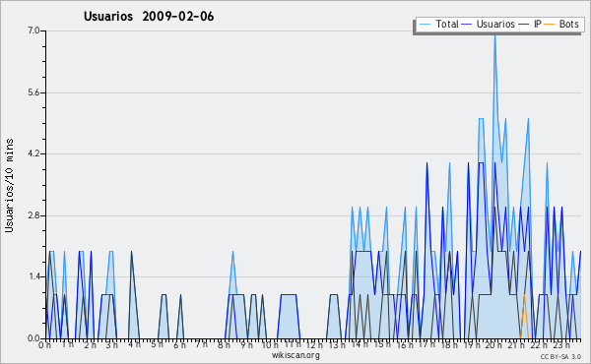Click the 4.2 y-axis label
Image resolution: width=591 pixels, height=364 pixels.
coord(33,153)
